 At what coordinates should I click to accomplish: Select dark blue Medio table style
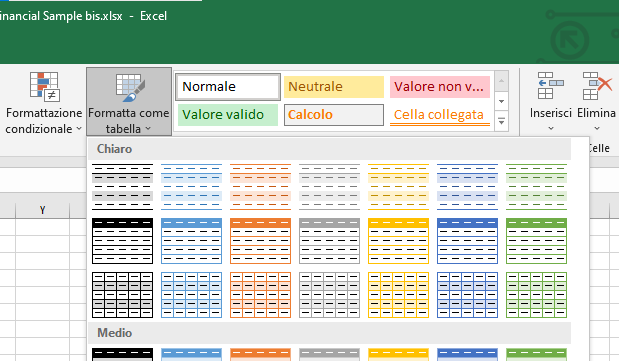467,354
